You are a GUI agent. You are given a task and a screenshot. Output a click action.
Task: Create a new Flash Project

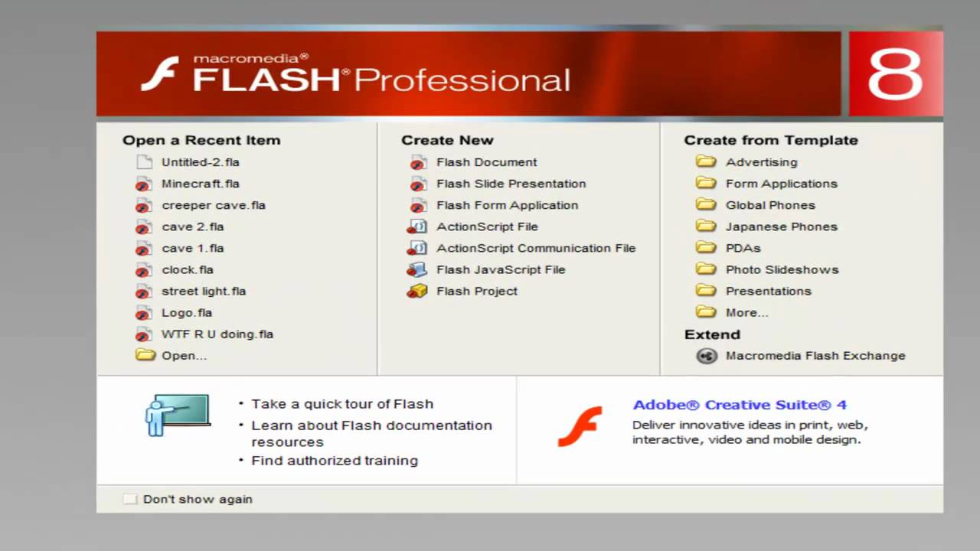point(477,291)
